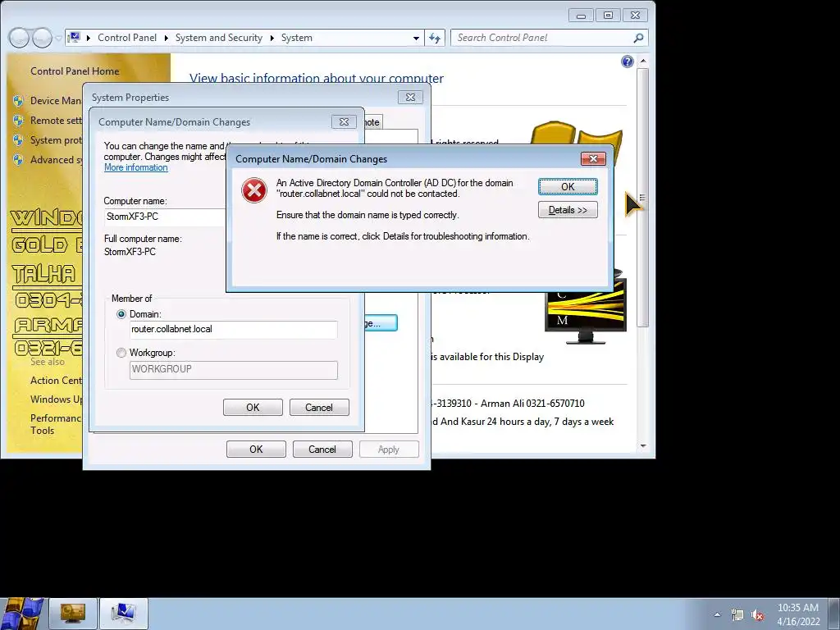
Task: Click the muted volume tray icon
Action: [757, 614]
